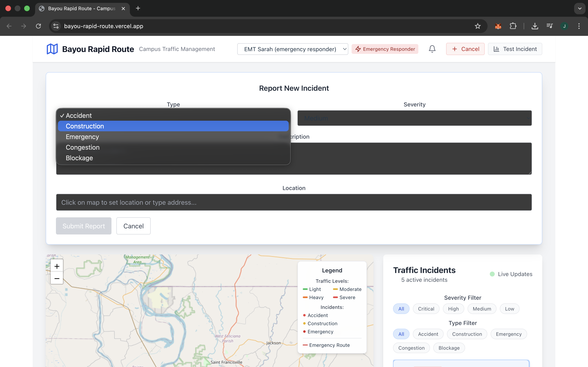Click the Bayou Rapid Route map logo

coord(52,49)
